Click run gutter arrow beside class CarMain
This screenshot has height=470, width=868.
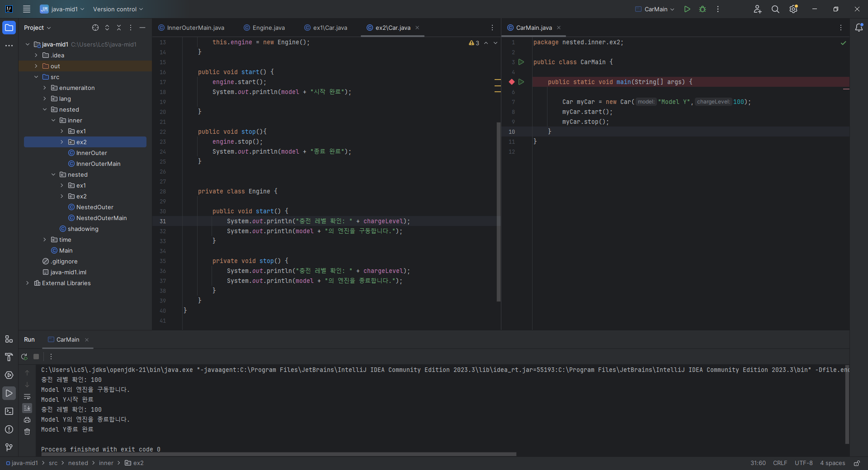(x=521, y=62)
